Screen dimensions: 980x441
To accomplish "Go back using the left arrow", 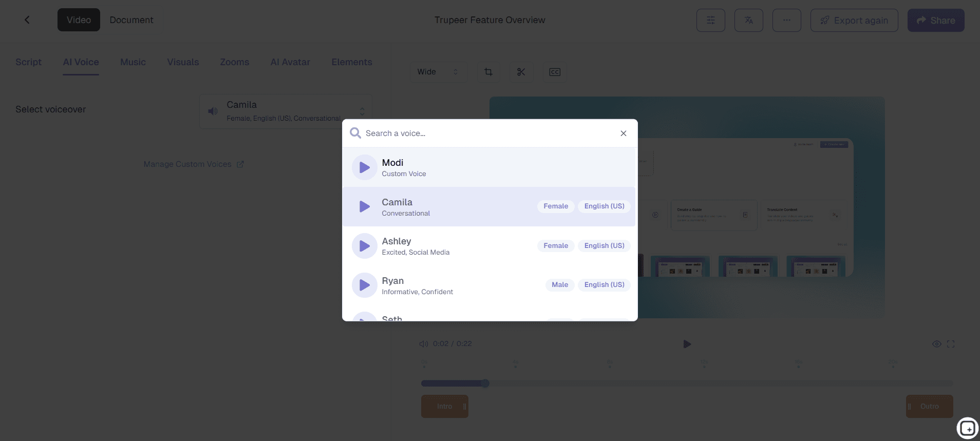I will [27, 20].
